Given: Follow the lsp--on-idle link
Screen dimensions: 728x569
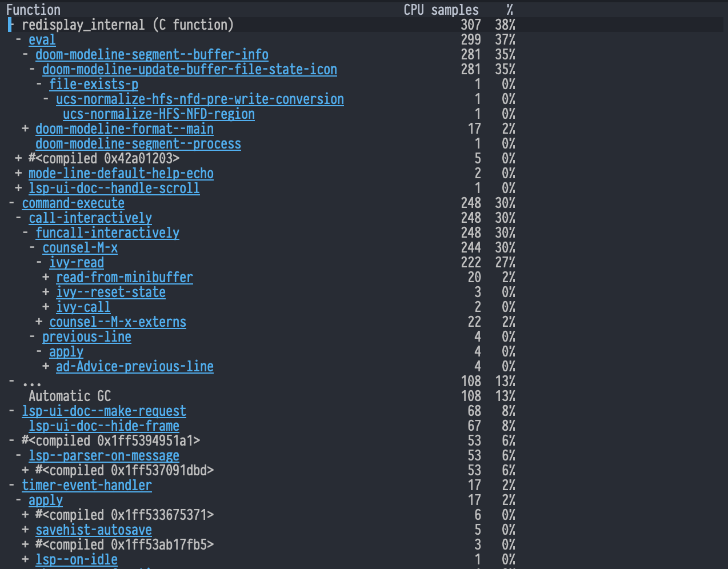Looking at the screenshot, I should click(77, 559).
